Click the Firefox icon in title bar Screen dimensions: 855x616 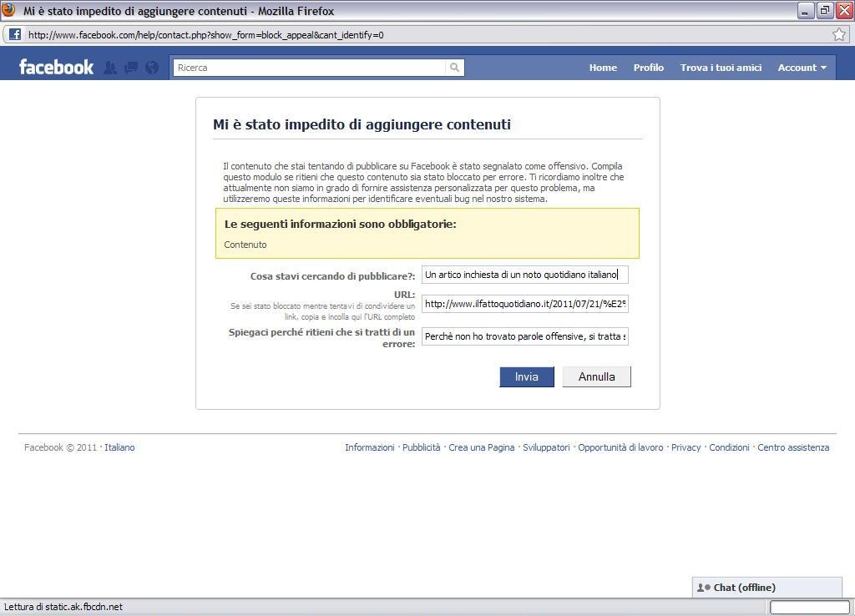pos(8,10)
